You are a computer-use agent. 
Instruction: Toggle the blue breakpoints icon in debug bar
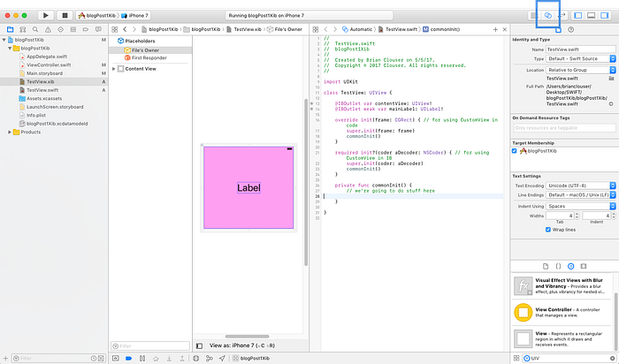click(129, 358)
